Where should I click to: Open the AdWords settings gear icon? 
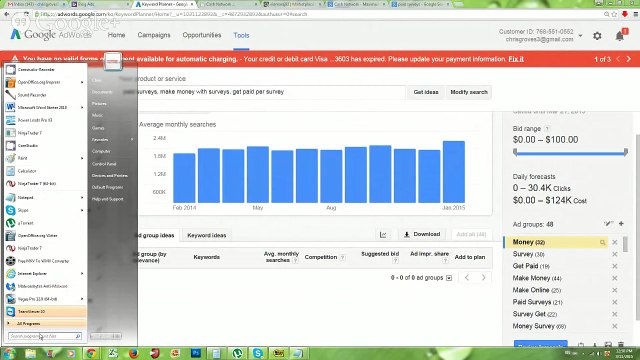597,36
